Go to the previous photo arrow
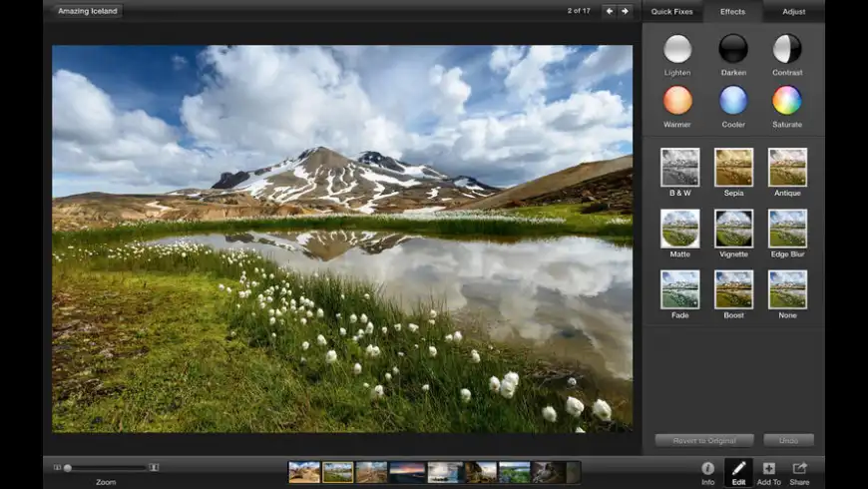The height and width of the screenshot is (489, 868). pyautogui.click(x=609, y=12)
